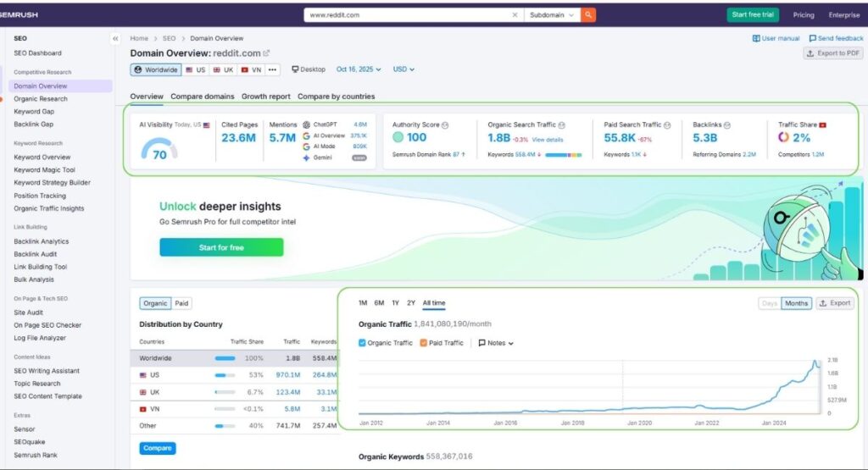Select the 6M time range
The width and height of the screenshot is (868, 470).
(x=379, y=303)
